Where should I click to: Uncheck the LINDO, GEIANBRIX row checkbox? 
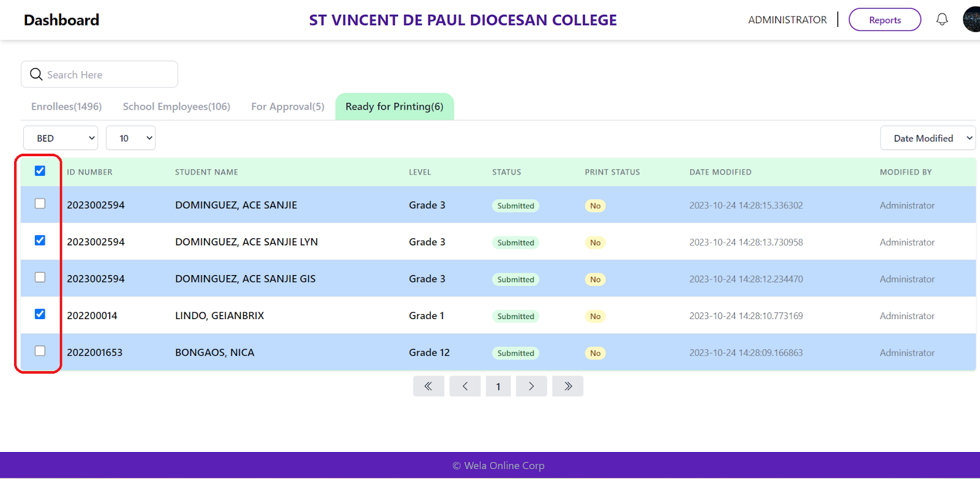click(x=40, y=314)
